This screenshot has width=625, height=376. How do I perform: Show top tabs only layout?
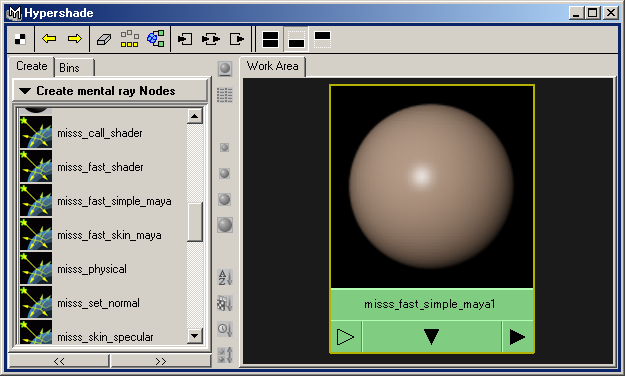click(x=322, y=39)
